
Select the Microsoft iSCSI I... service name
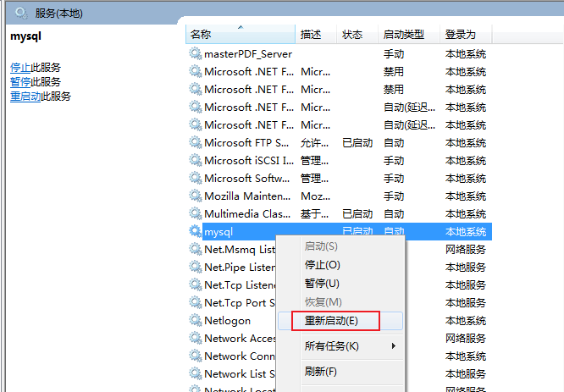pyautogui.click(x=248, y=160)
